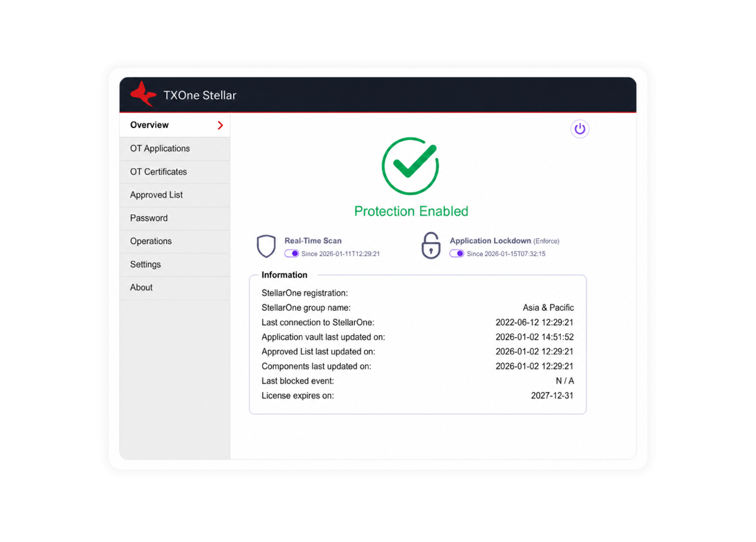Click the 'StellarOne registration:' label

(305, 293)
